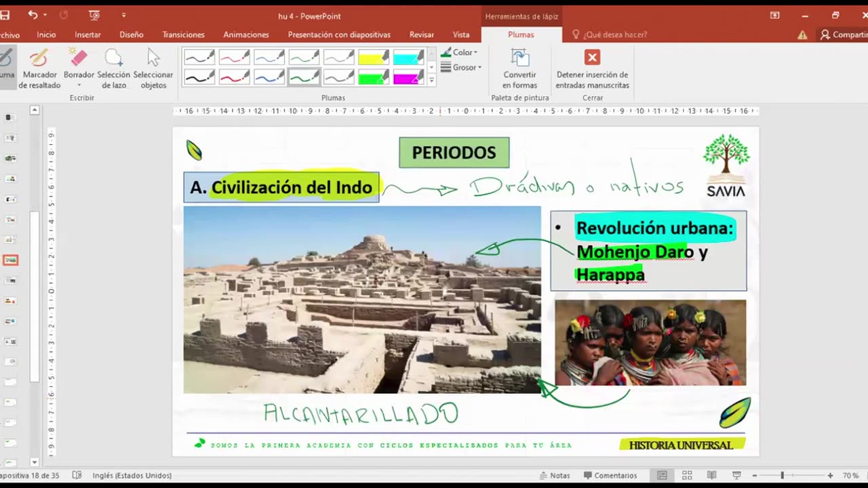Switch to Slide Sorter view
Image resolution: width=868 pixels, height=488 pixels.
[687, 475]
